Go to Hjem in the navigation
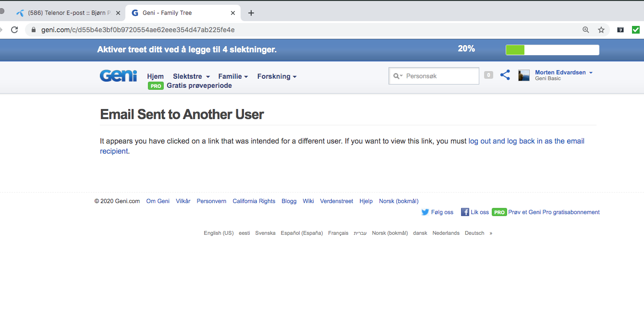 155,76
